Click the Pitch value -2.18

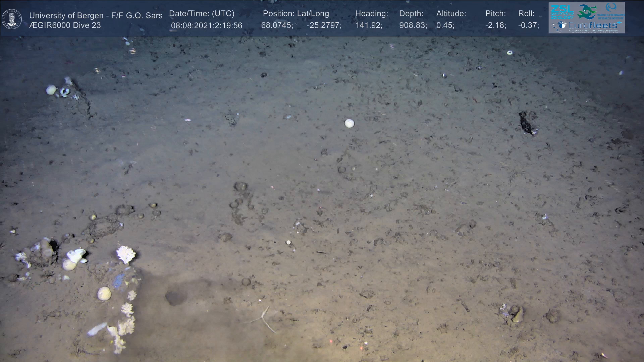[495, 25]
